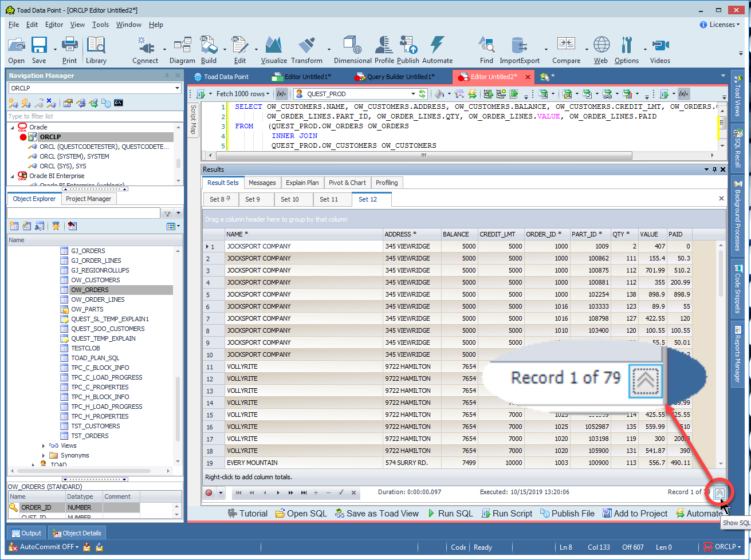The image size is (751, 560).
Task: Click Run SQL button
Action: tap(451, 514)
